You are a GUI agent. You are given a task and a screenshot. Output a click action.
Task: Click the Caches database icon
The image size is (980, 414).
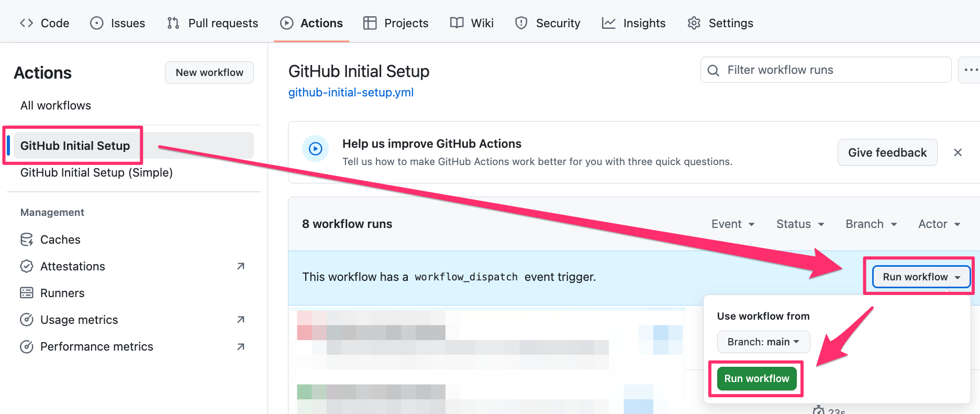pos(27,239)
